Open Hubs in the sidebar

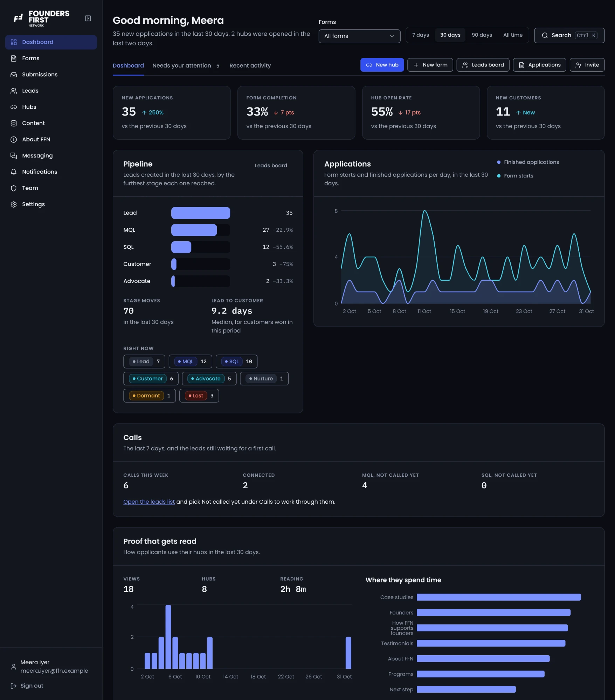coord(51,107)
